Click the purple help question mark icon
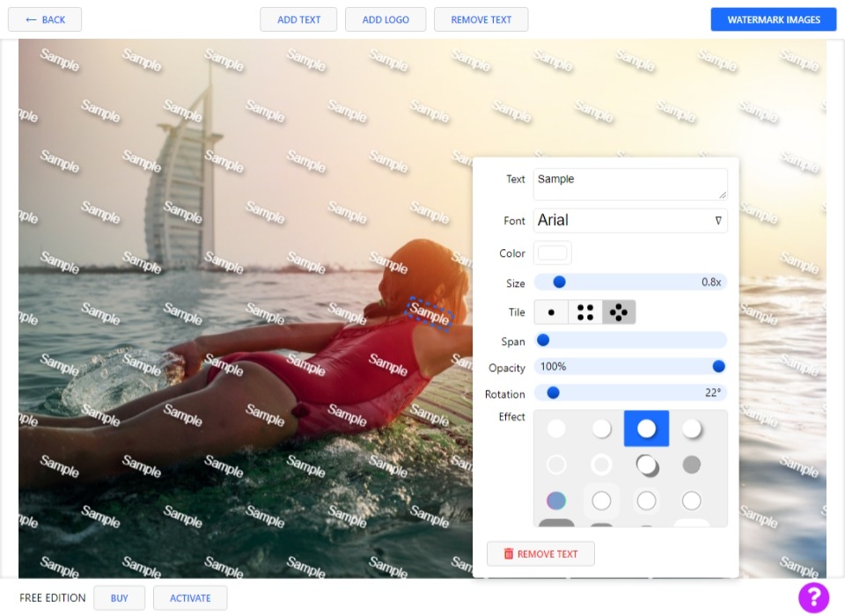This screenshot has width=845, height=616. pos(813,598)
